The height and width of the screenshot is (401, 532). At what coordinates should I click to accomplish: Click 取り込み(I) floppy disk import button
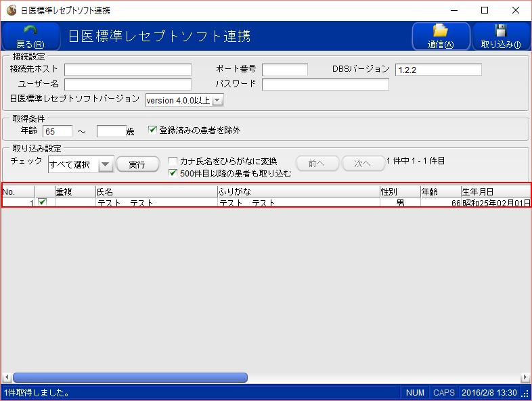501,37
